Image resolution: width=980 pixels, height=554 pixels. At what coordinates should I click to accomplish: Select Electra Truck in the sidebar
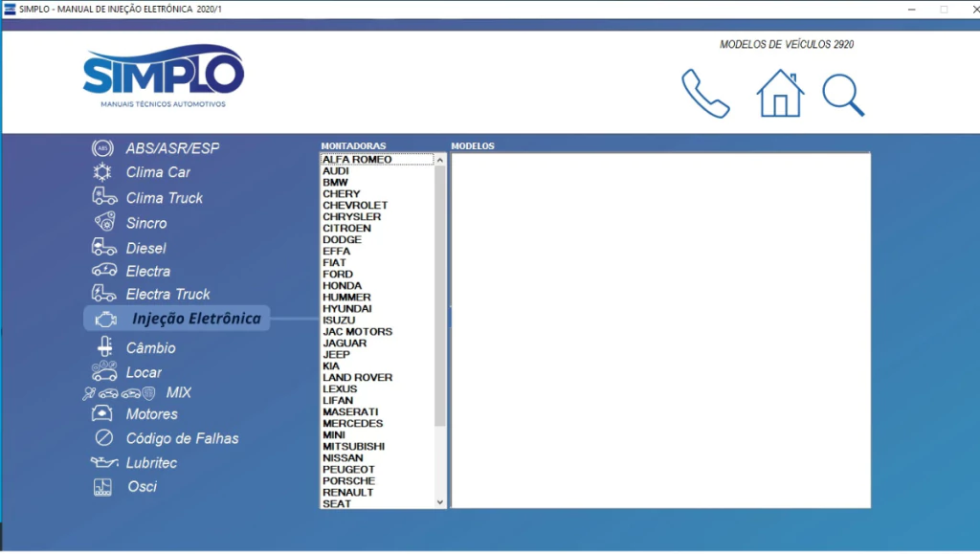pyautogui.click(x=168, y=294)
